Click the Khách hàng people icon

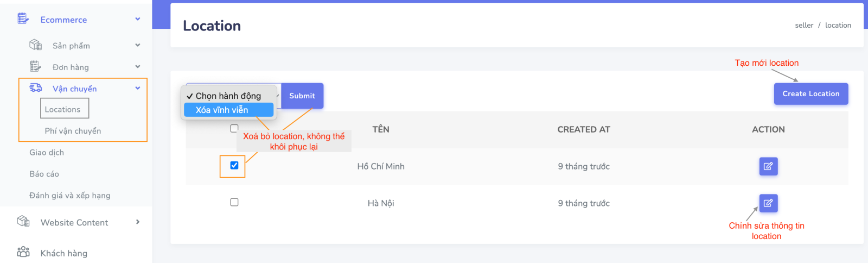tap(23, 252)
